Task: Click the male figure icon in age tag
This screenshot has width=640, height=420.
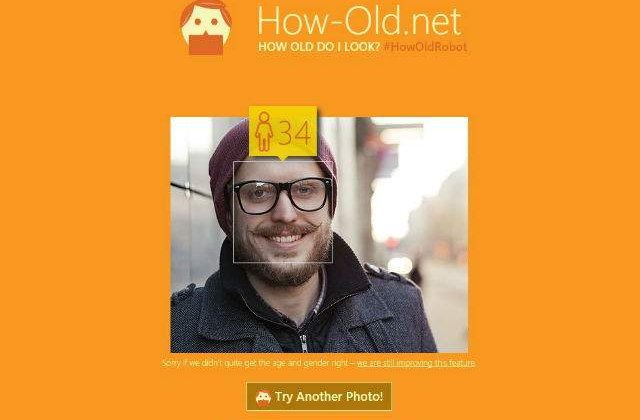Action: pos(264,131)
